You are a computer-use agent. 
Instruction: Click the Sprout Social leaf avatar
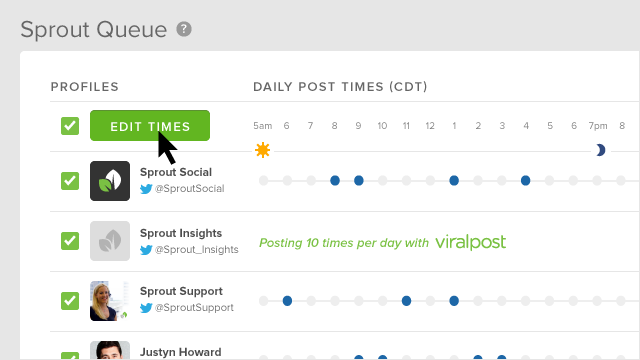click(110, 181)
